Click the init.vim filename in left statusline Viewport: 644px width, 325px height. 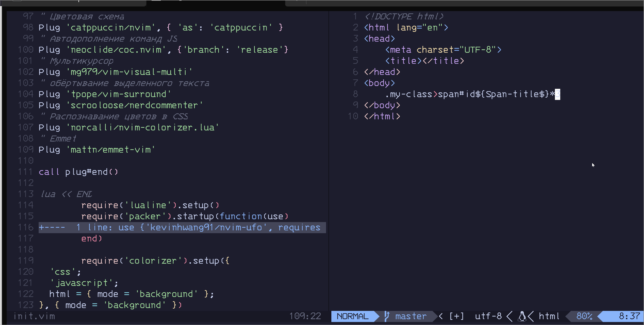[x=34, y=316]
